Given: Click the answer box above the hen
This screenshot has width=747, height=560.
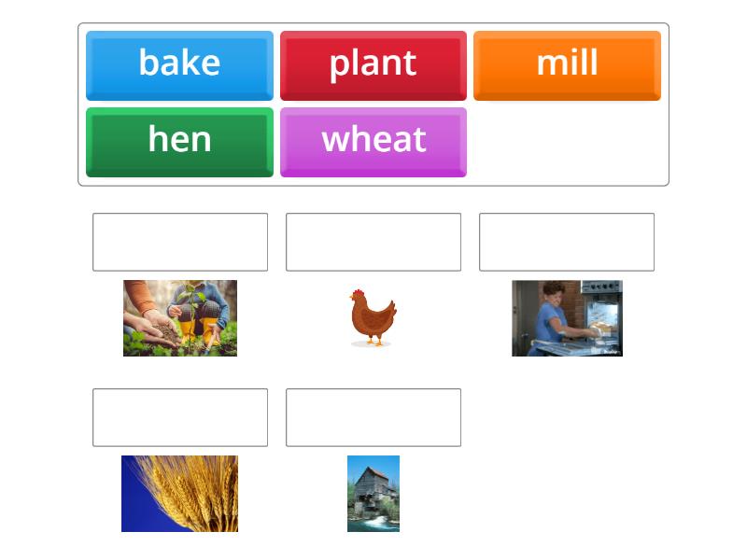Looking at the screenshot, I should pyautogui.click(x=373, y=242).
